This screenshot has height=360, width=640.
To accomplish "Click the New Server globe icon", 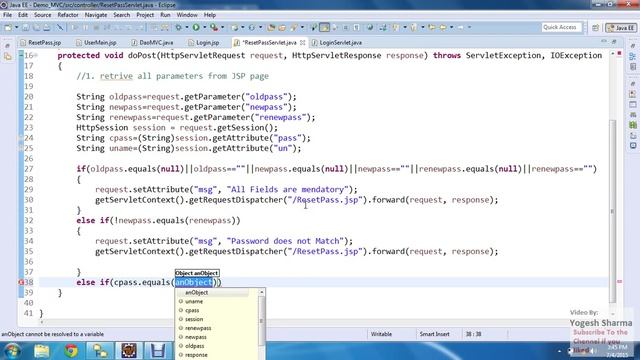I will [x=234, y=27].
